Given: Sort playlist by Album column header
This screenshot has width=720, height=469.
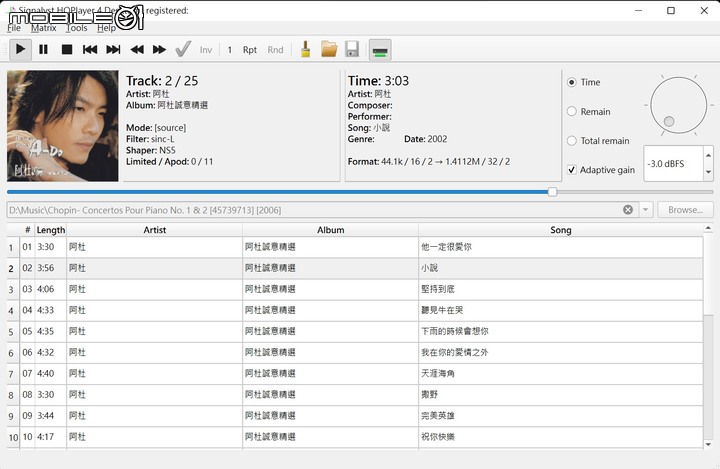Looking at the screenshot, I should point(331,230).
